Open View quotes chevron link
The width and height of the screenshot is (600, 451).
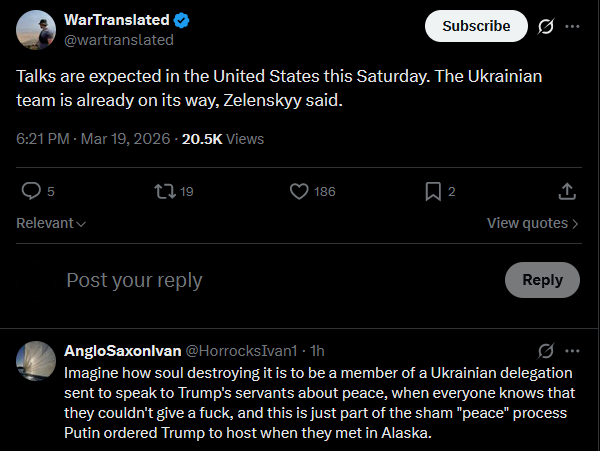click(x=532, y=223)
